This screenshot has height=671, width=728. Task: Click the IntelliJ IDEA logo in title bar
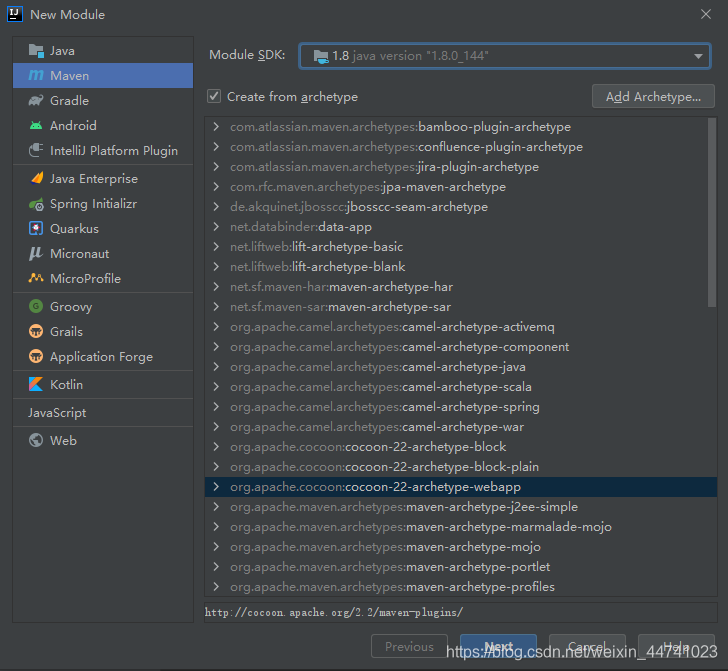(15, 14)
